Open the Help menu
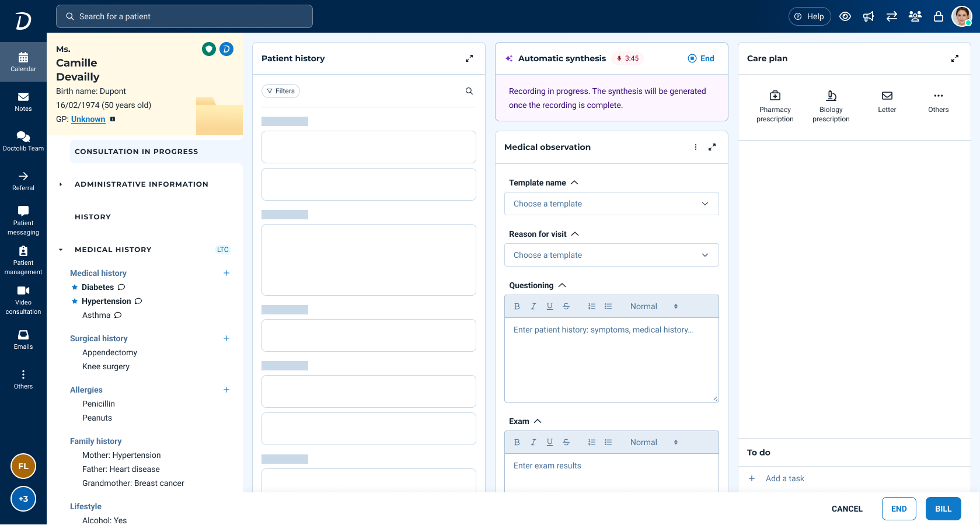This screenshot has width=980, height=525. click(x=810, y=16)
